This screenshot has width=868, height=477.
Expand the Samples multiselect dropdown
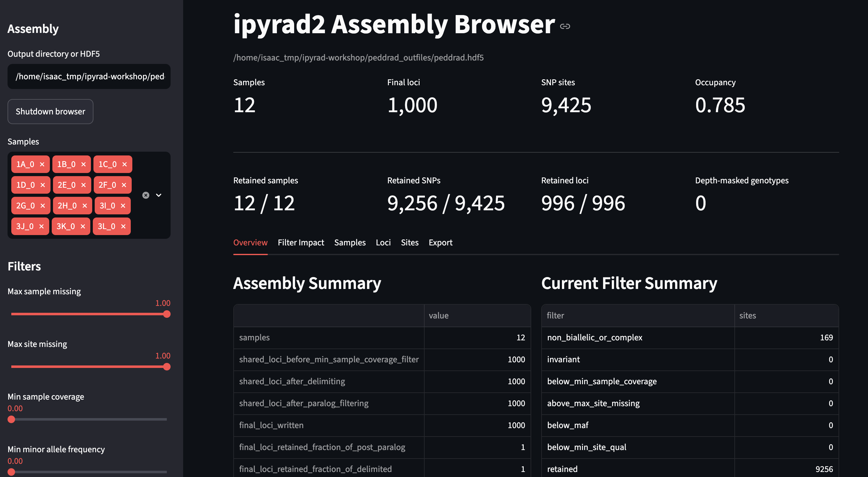point(159,195)
